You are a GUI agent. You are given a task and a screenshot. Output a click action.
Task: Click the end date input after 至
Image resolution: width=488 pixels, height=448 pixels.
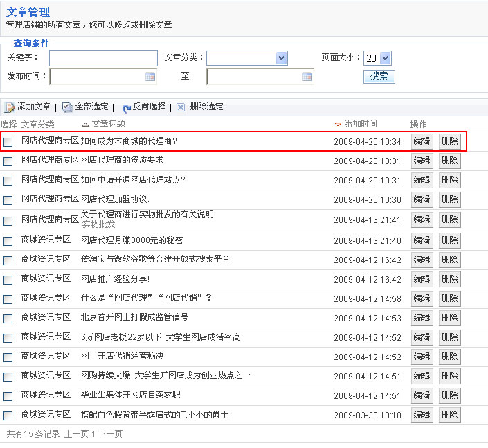[260, 77]
